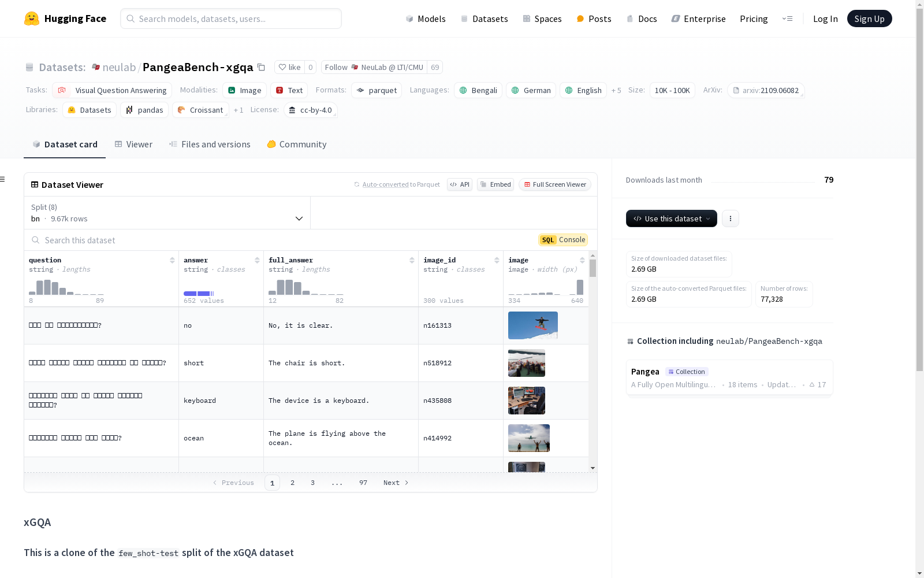
Task: Copy dataset name with the copy icon
Action: pyautogui.click(x=261, y=67)
